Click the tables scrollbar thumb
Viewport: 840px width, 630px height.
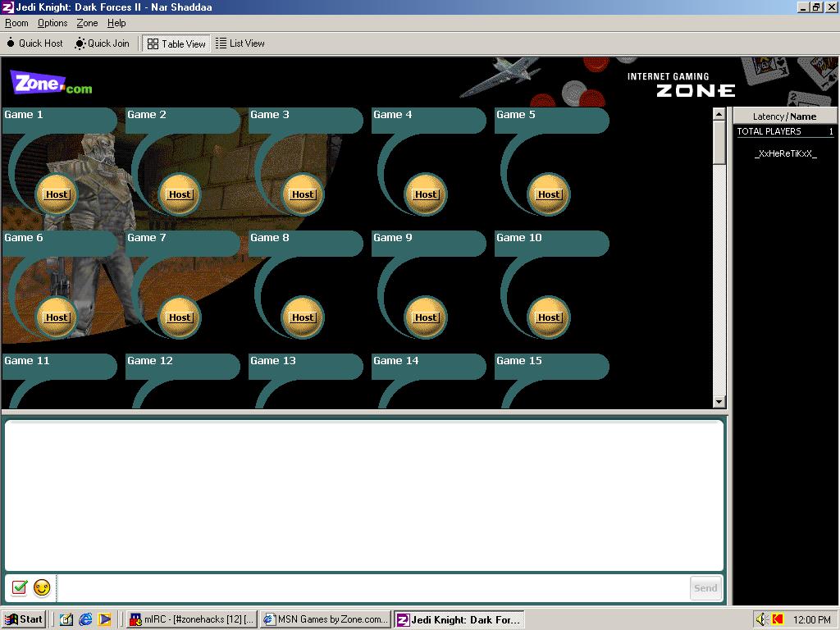pyautogui.click(x=719, y=142)
